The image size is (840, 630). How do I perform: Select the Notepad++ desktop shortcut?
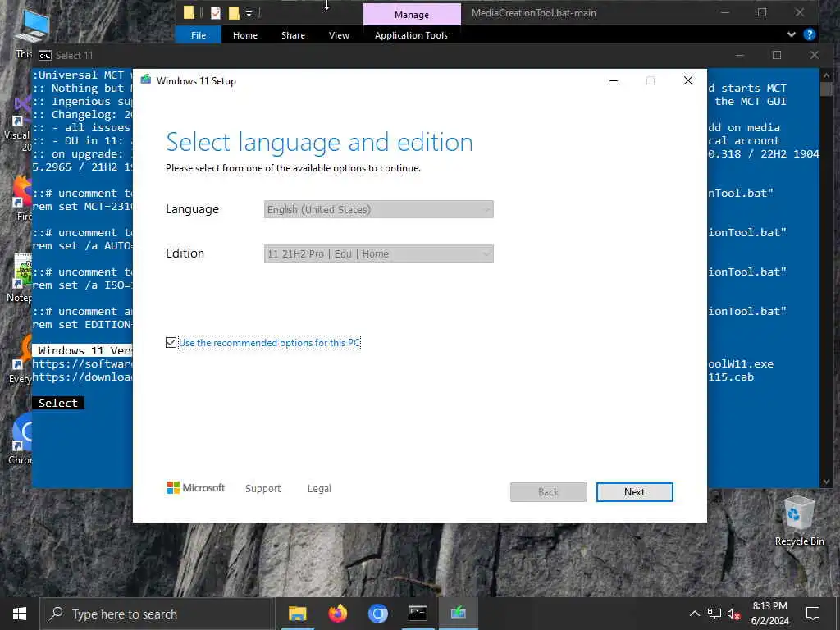[x=21, y=277]
